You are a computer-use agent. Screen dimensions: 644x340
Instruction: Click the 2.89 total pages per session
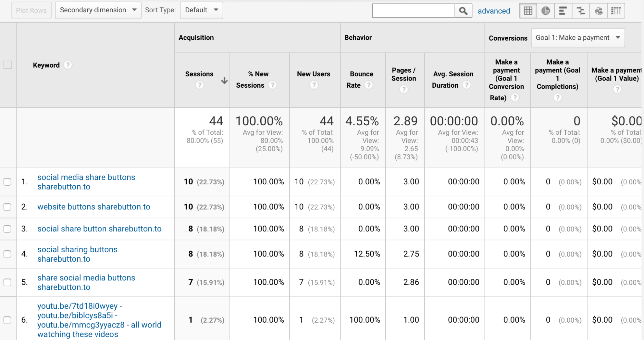405,121
